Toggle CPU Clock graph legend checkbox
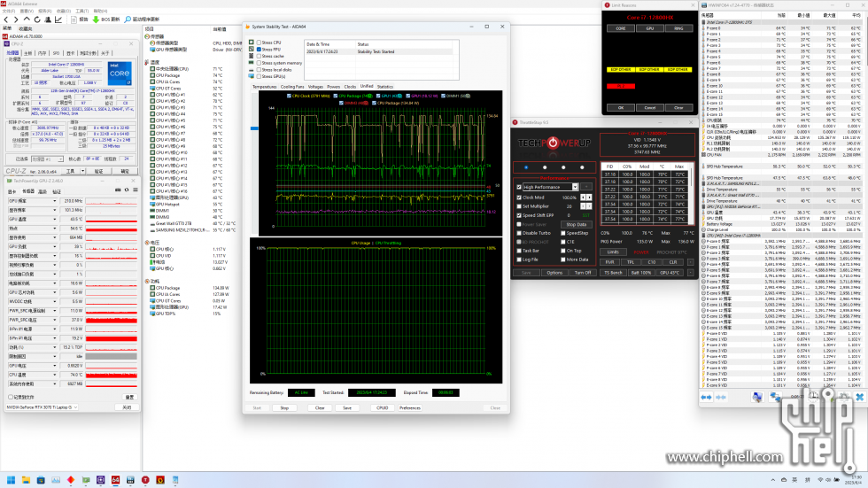This screenshot has height=488, width=868. [289, 96]
